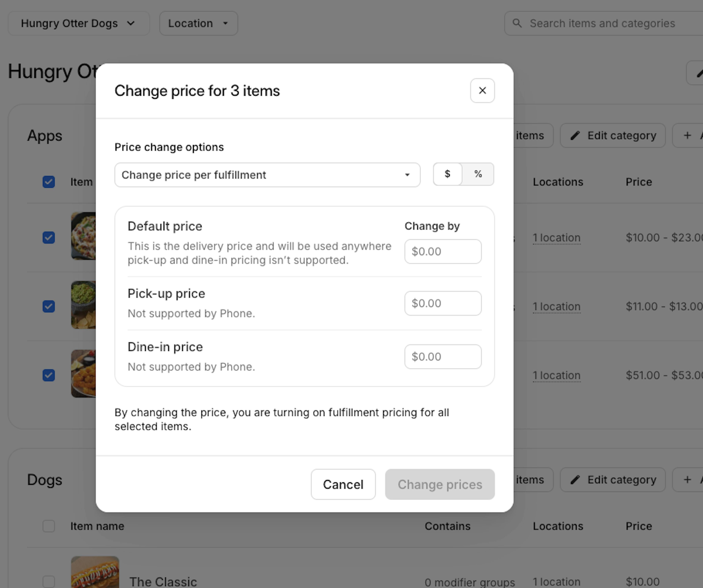703x588 pixels.
Task: Click the Apps Edit category pencil icon
Action: point(575,135)
